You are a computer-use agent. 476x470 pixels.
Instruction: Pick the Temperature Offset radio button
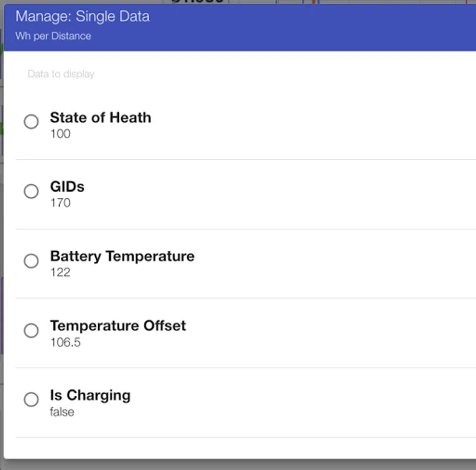coord(31,331)
